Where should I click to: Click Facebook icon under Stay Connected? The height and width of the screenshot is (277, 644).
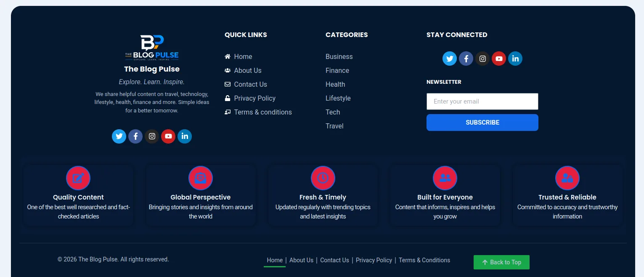click(466, 59)
